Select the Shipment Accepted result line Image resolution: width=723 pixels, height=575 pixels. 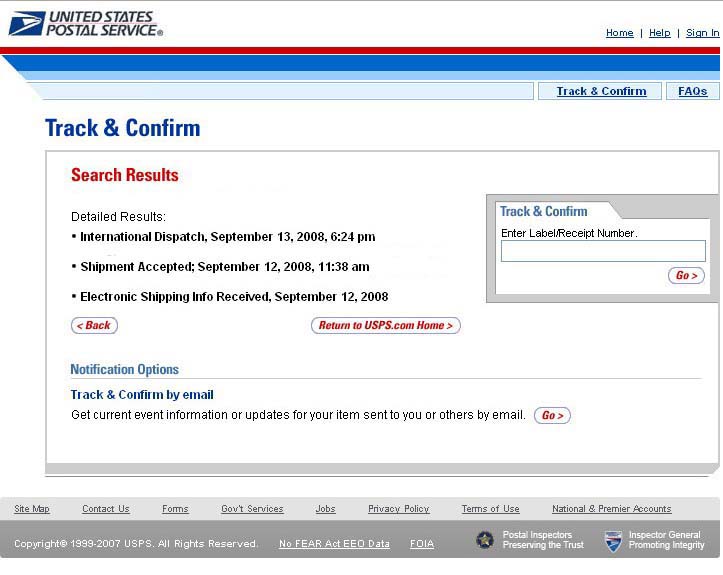(221, 267)
